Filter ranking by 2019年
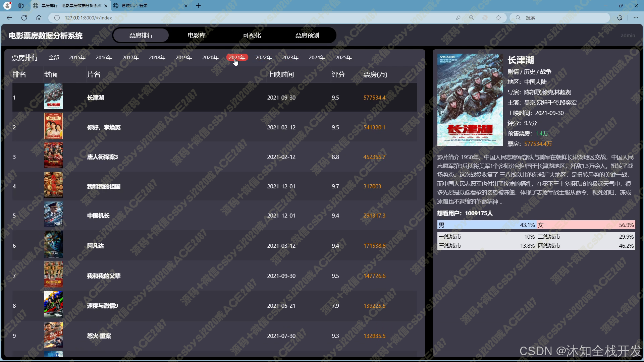This screenshot has width=644, height=362. pos(183,58)
